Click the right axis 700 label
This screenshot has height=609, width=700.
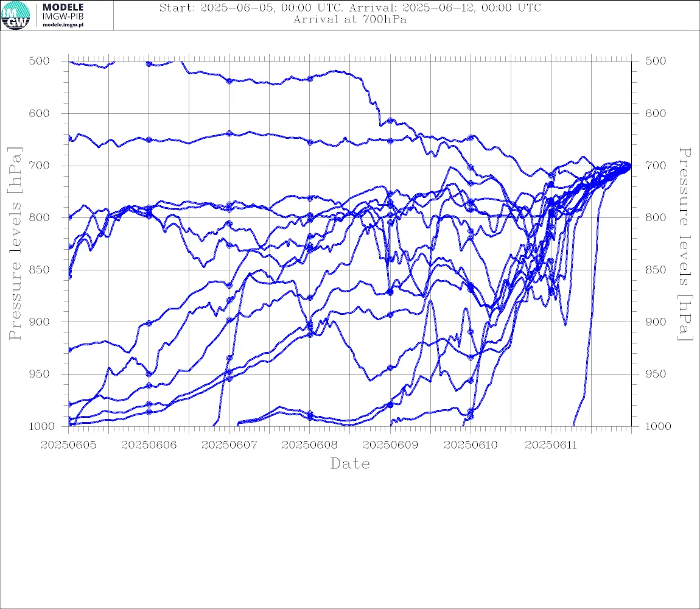(x=656, y=165)
